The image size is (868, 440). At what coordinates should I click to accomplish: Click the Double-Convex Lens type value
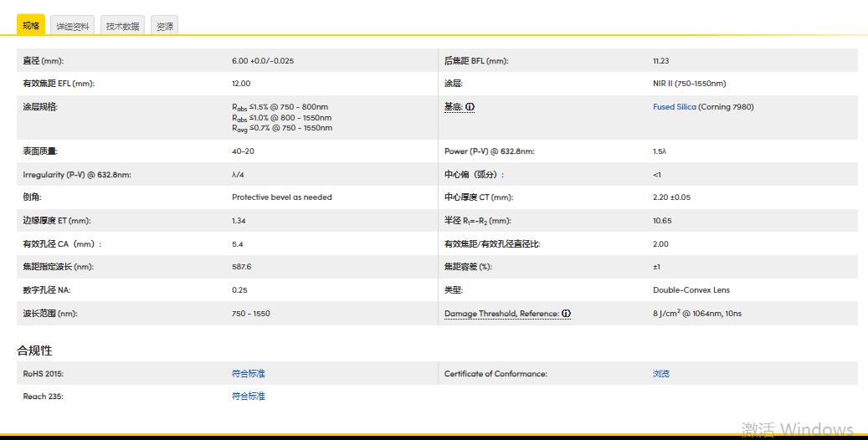[691, 290]
